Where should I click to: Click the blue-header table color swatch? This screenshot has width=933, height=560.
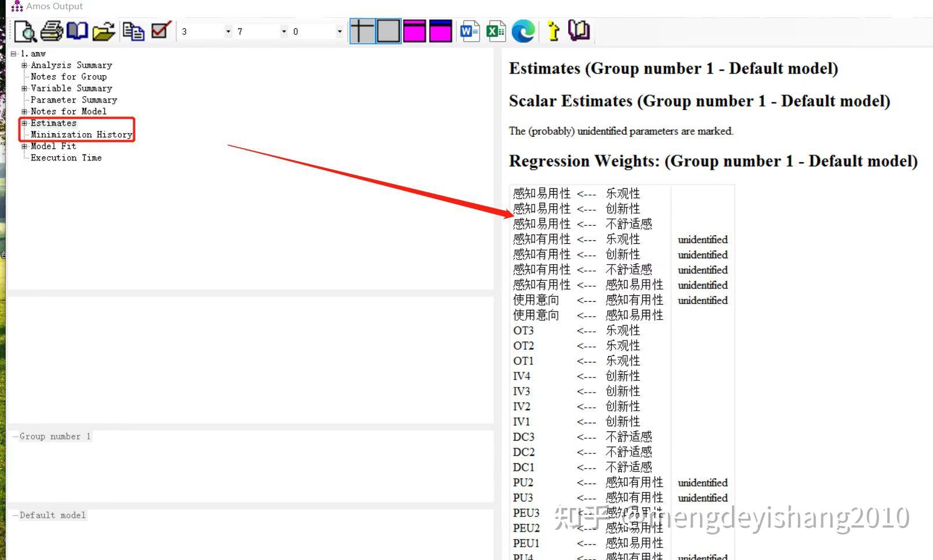[441, 31]
